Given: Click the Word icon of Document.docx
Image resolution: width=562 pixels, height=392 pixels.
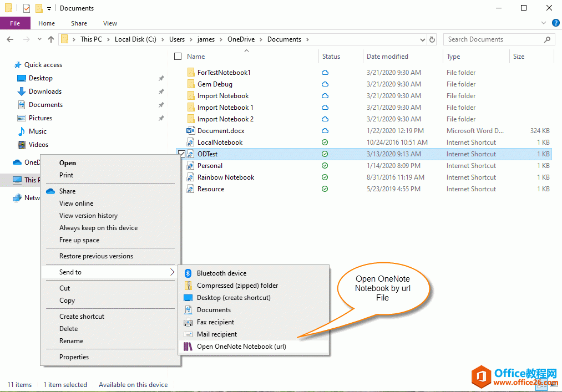Looking at the screenshot, I should pyautogui.click(x=191, y=131).
